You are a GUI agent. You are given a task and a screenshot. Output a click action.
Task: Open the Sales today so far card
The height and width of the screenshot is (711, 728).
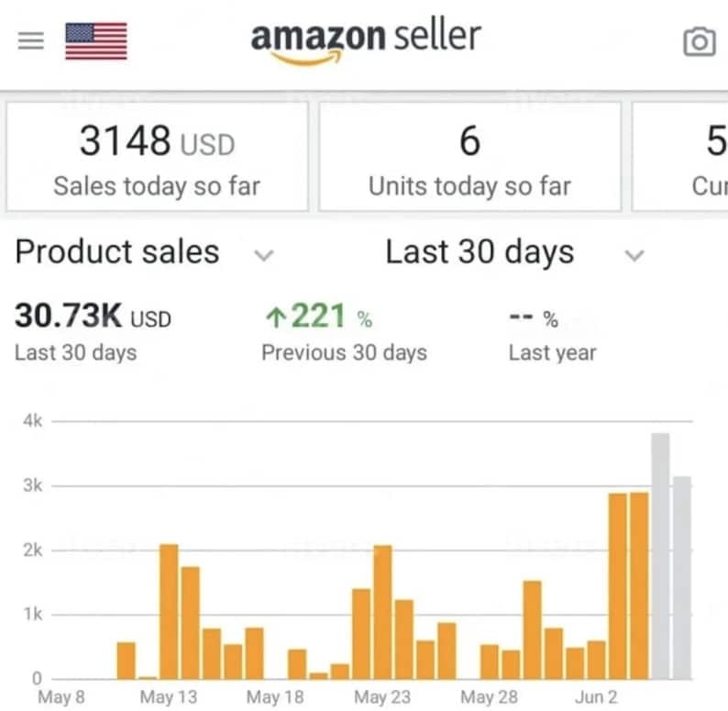coord(157,157)
